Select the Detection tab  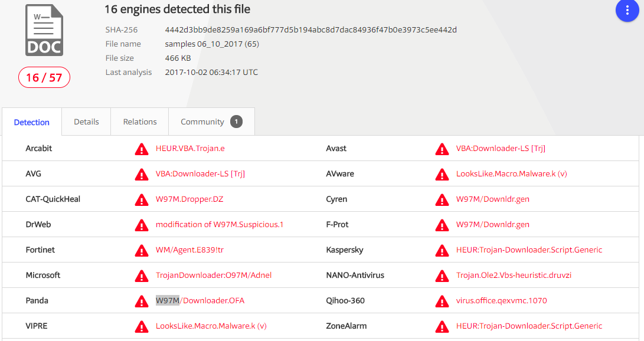(32, 122)
